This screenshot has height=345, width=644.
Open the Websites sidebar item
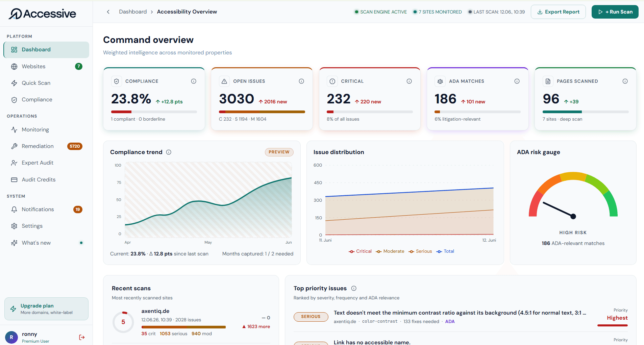coord(46,67)
